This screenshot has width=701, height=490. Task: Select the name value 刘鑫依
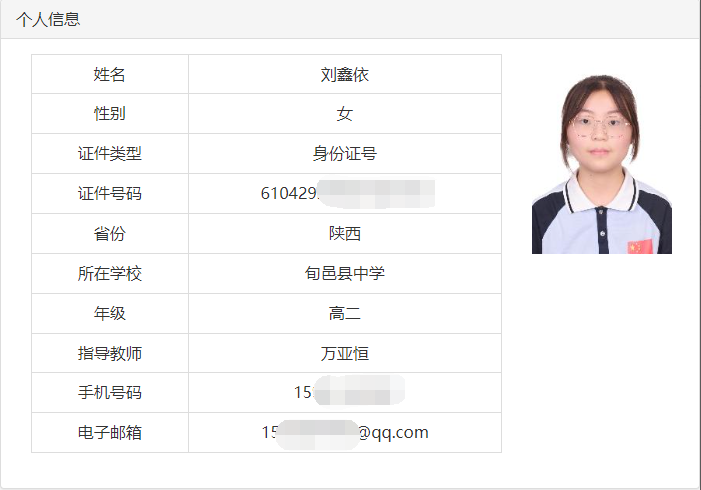[x=345, y=75]
